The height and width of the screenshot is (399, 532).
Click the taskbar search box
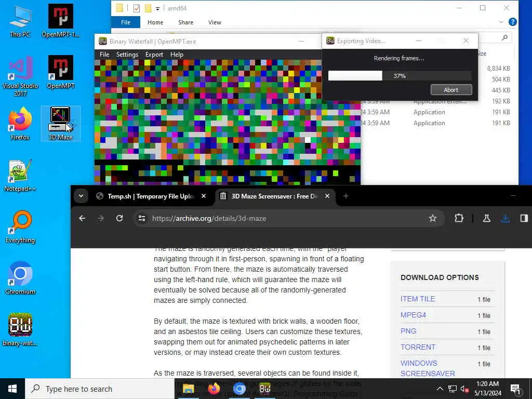click(100, 389)
